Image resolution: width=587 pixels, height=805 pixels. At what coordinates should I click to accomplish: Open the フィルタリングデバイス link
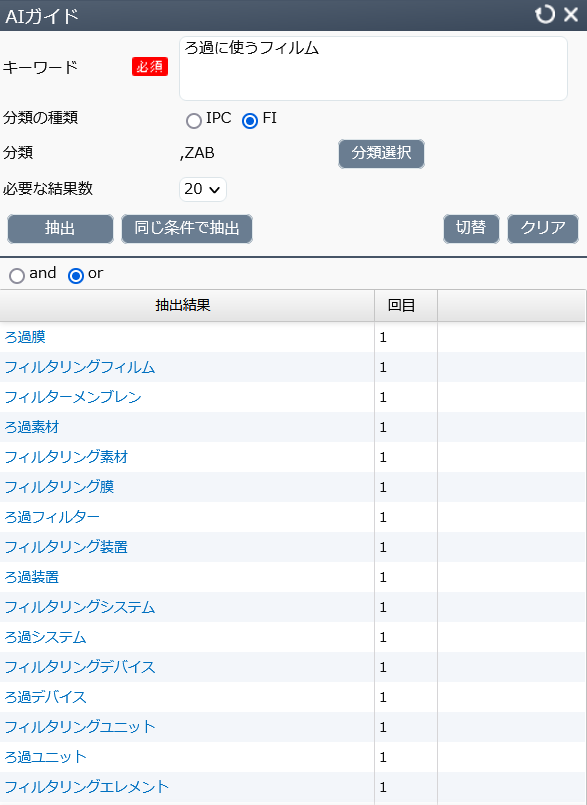[x=80, y=667]
